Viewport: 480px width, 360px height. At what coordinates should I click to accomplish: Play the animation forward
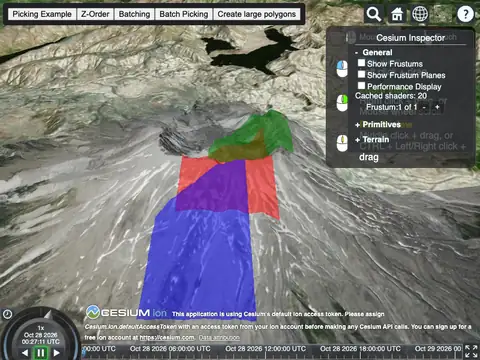tap(57, 352)
